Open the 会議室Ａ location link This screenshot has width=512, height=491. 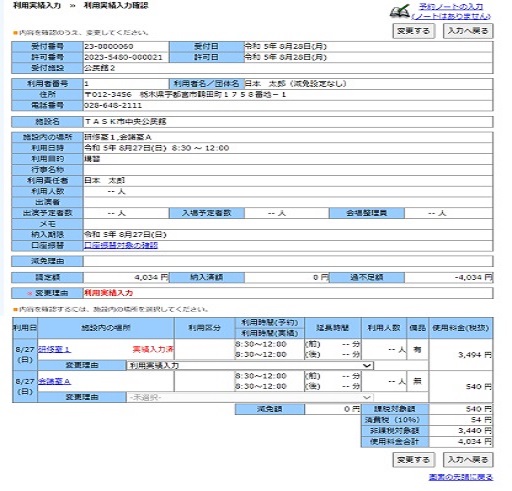[x=54, y=381]
